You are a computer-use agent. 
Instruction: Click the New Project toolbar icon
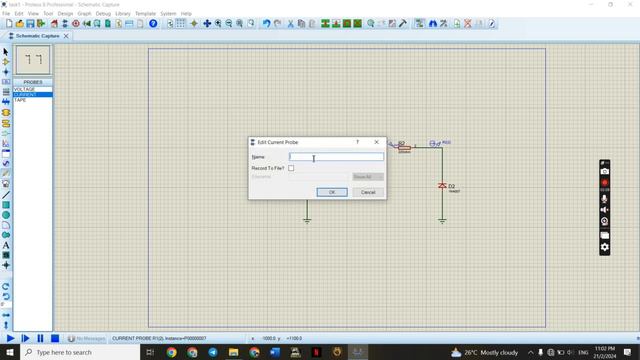[x=9, y=24]
